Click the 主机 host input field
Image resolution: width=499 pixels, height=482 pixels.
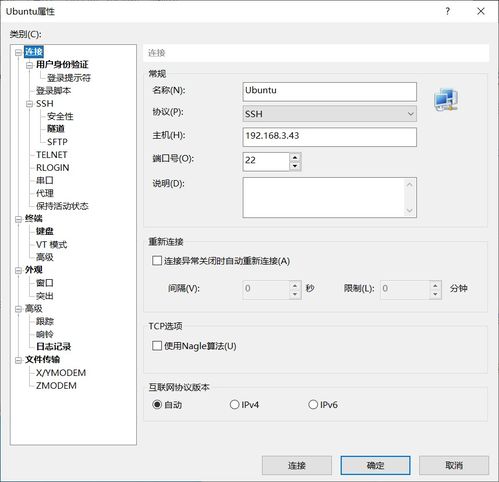(330, 137)
